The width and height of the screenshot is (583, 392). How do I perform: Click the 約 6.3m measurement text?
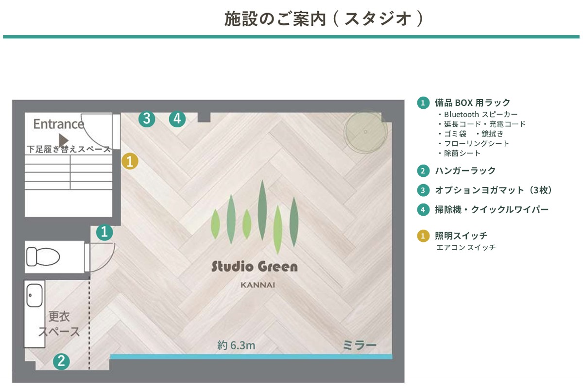point(237,345)
